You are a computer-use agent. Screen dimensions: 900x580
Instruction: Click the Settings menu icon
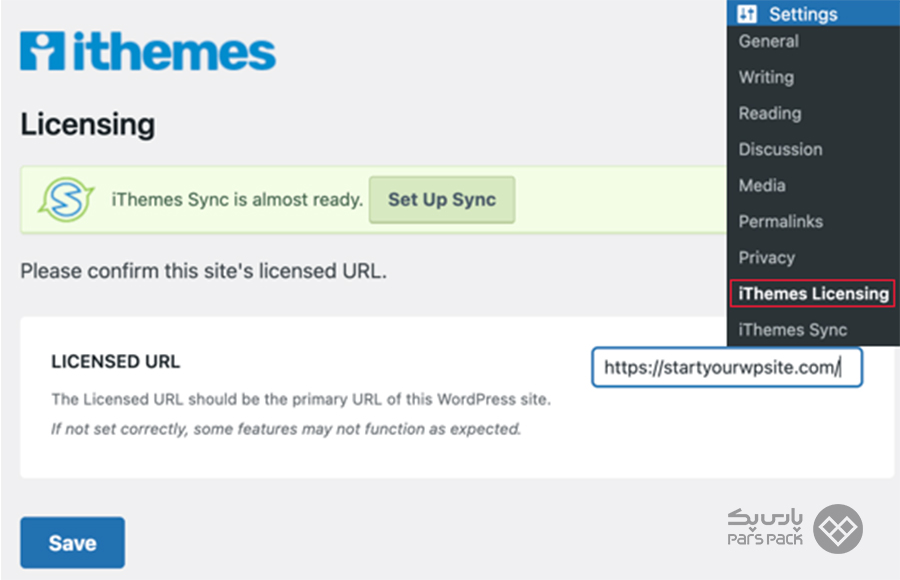(747, 13)
